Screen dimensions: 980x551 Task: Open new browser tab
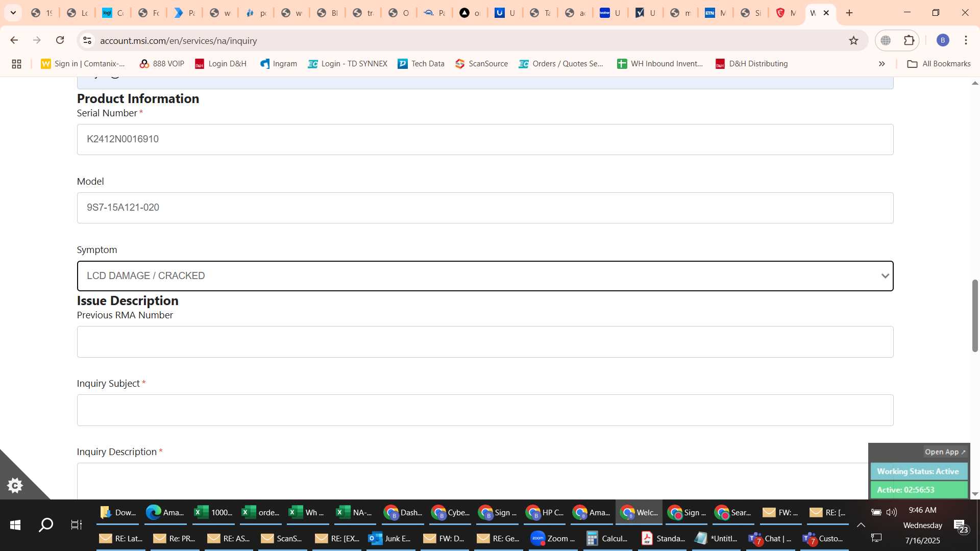849,13
